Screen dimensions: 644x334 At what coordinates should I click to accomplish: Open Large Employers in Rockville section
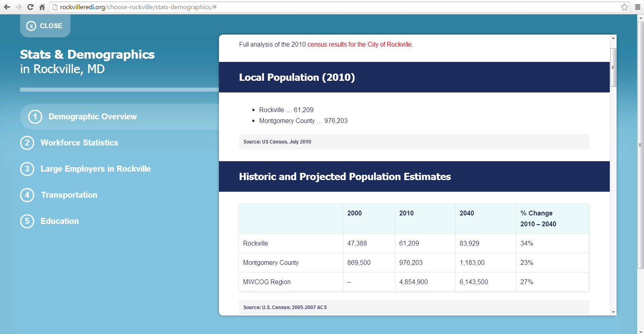point(96,169)
